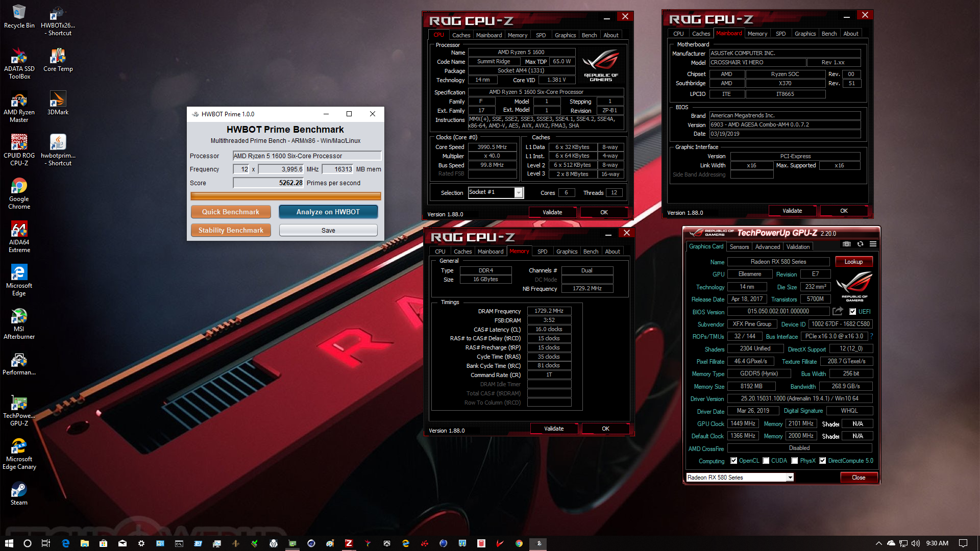Click the Quick Benchmark button
The width and height of the screenshot is (980, 551).
230,212
